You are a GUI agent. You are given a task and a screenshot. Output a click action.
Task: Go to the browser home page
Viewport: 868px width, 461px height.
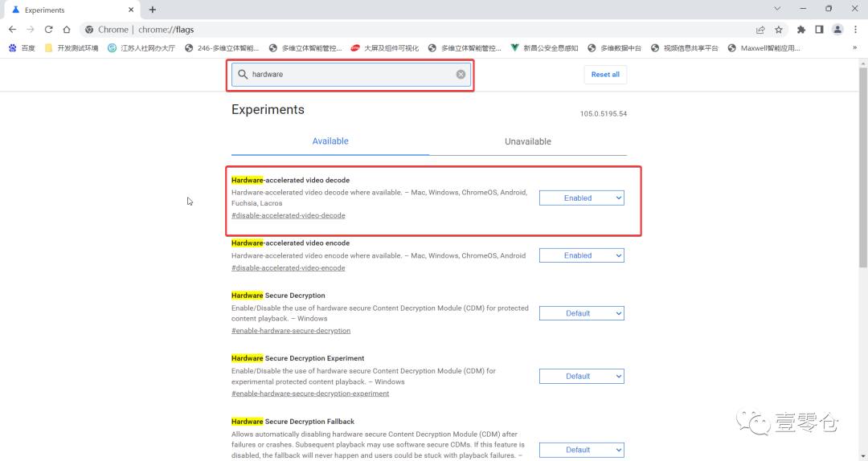(67, 30)
